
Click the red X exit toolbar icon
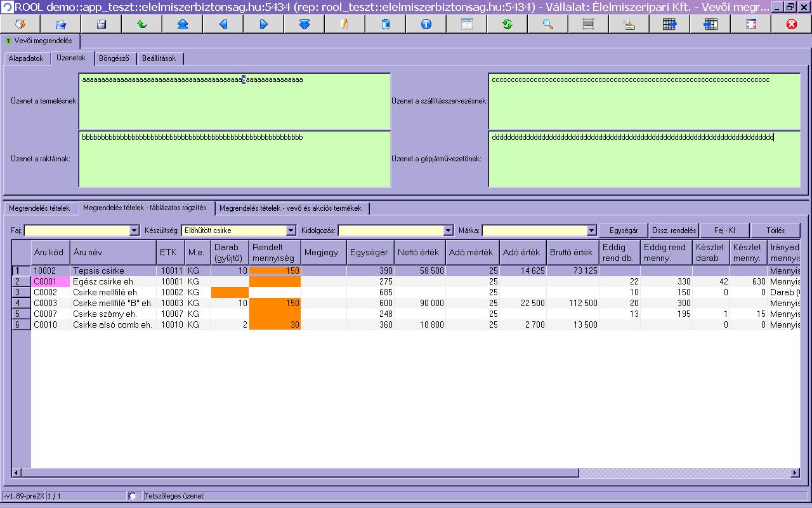pos(791,24)
